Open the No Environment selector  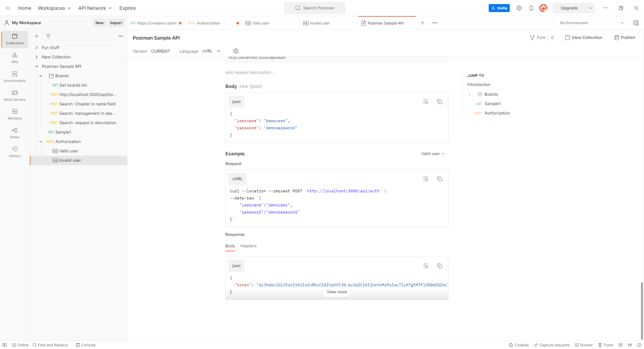coord(592,23)
